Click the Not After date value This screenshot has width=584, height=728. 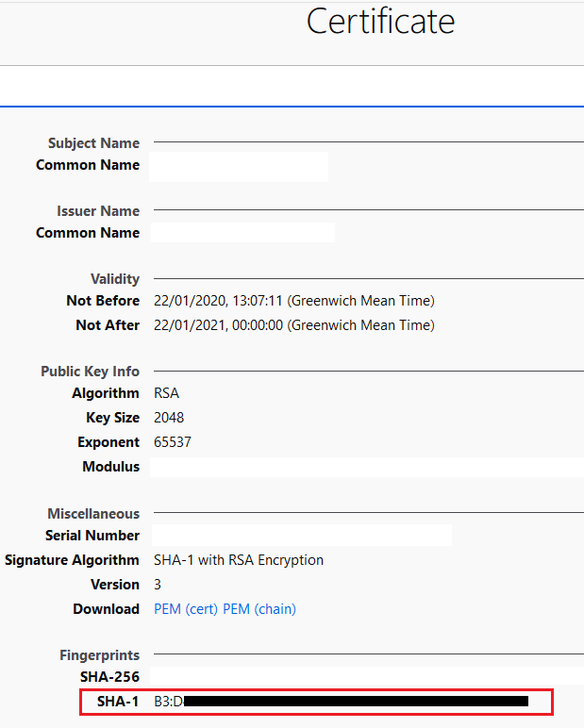[x=293, y=325]
